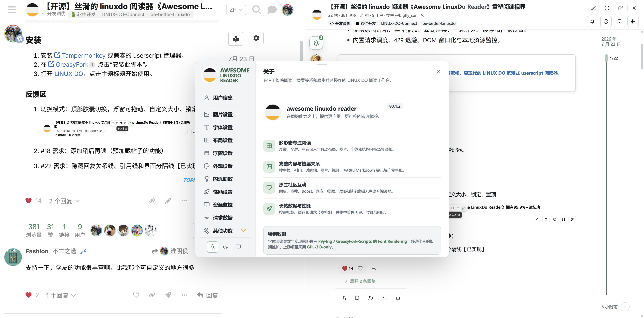Screen dimensions: 644x318
Task: Expand 展开 2 条回复 in reader
Action: (360, 281)
